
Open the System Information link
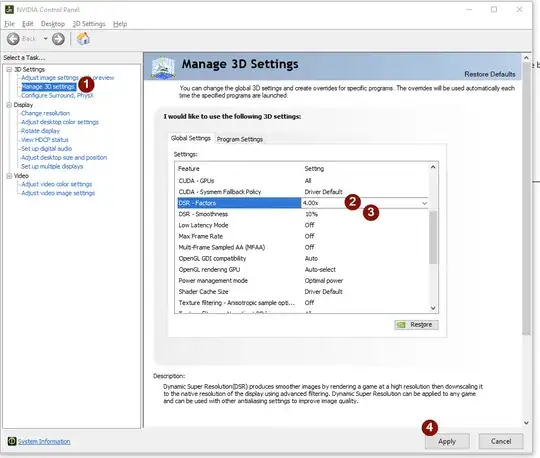coord(44,441)
